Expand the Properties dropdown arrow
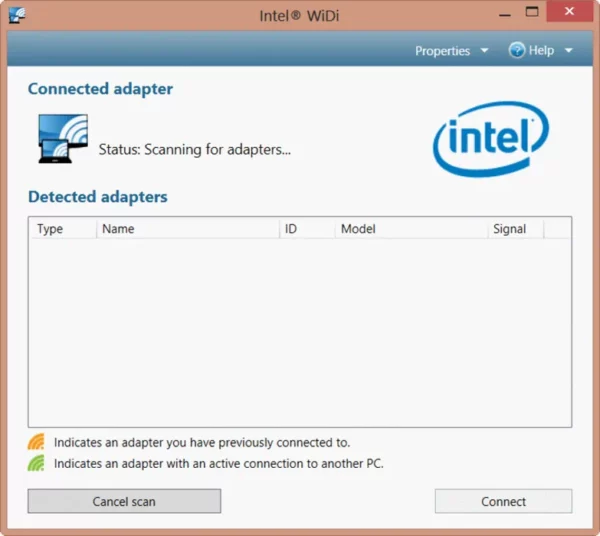 [x=484, y=51]
